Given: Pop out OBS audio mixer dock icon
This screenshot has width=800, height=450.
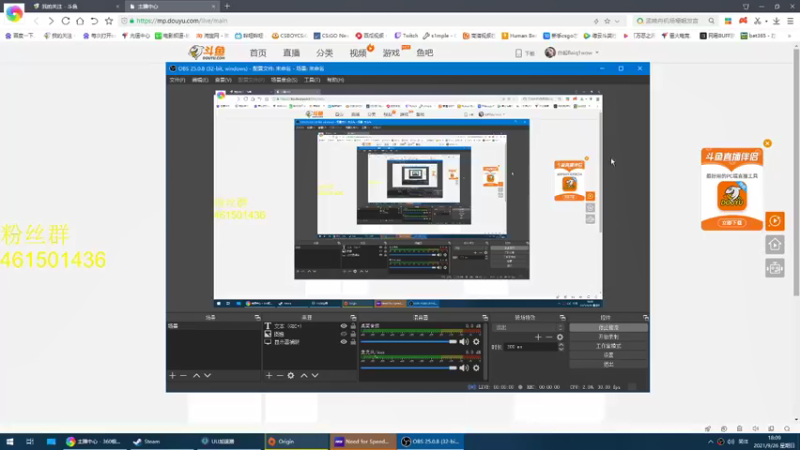Looking at the screenshot, I should pyautogui.click(x=485, y=317).
